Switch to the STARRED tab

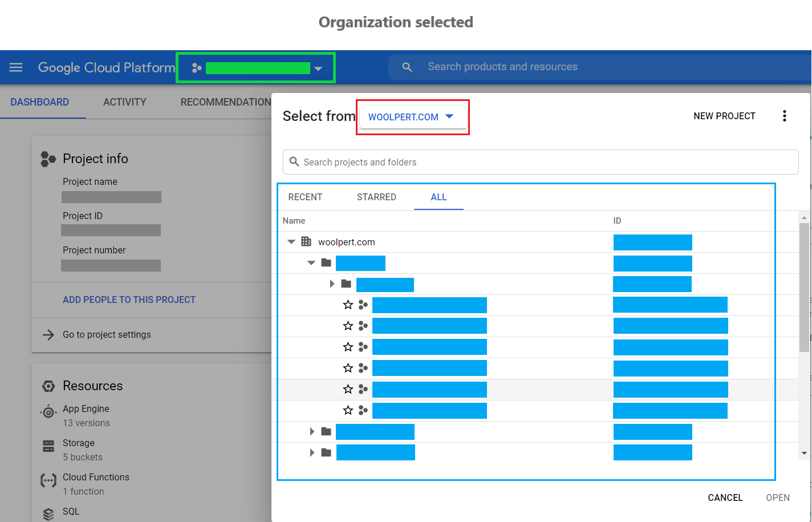pyautogui.click(x=376, y=197)
